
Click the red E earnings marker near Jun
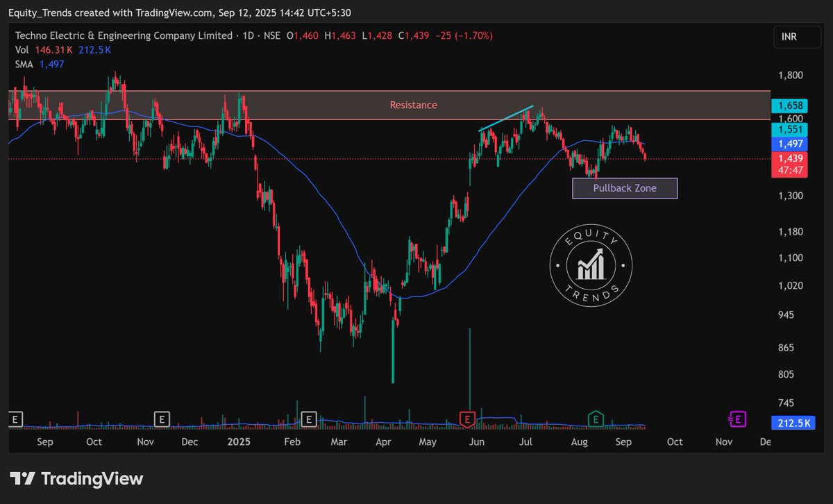(x=468, y=419)
